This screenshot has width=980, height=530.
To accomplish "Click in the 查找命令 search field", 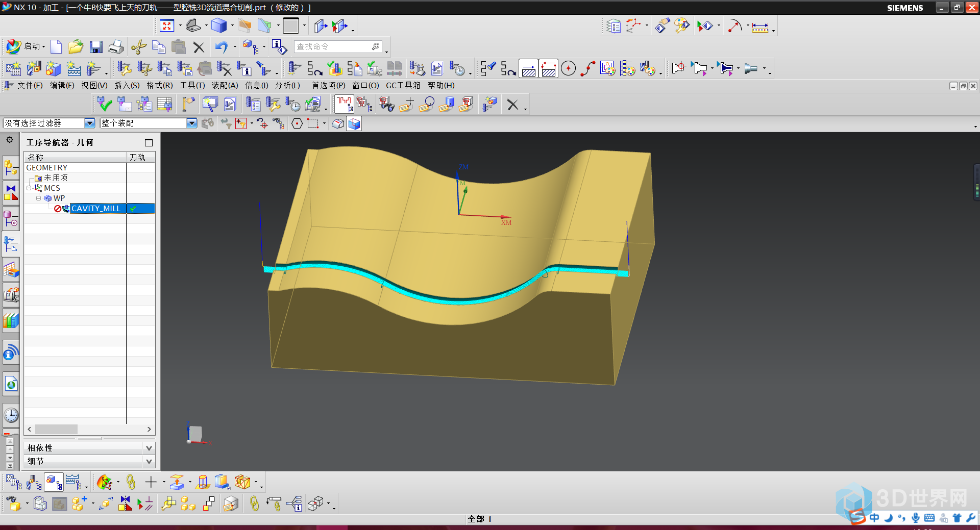I will (x=338, y=47).
